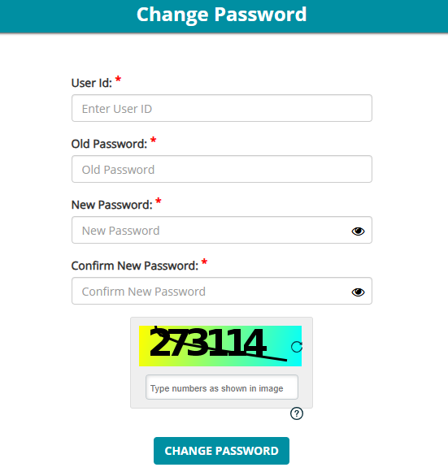Click the Enter User ID field

tap(222, 108)
